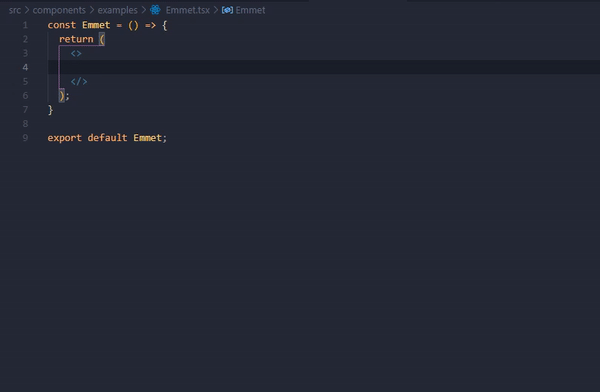Click 'Emmet' identifier on line 1
The image size is (600, 392).
pyautogui.click(x=96, y=25)
